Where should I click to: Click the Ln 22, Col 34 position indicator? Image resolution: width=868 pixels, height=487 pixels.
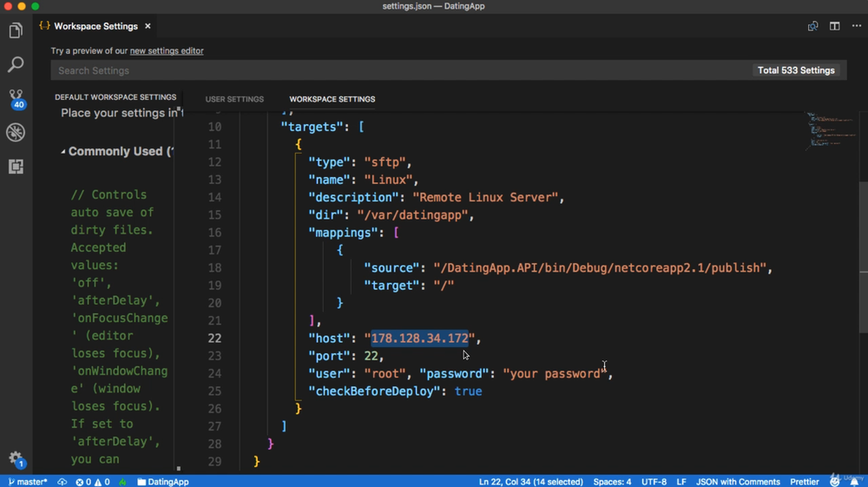click(x=530, y=482)
